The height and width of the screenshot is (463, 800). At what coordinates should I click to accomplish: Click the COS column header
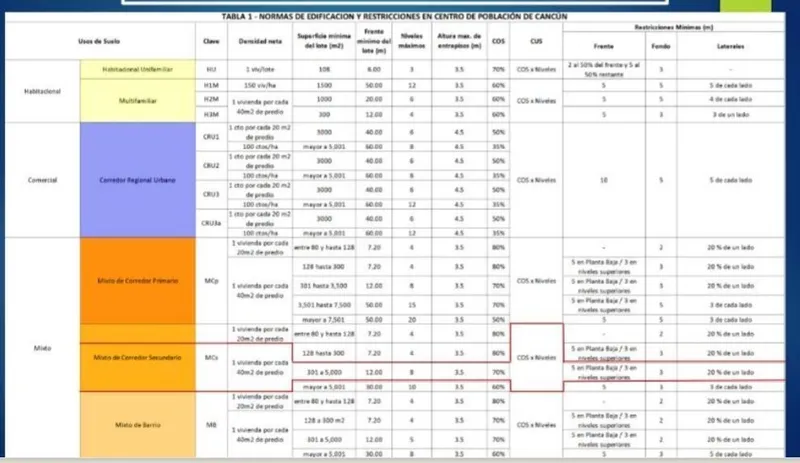tap(498, 41)
